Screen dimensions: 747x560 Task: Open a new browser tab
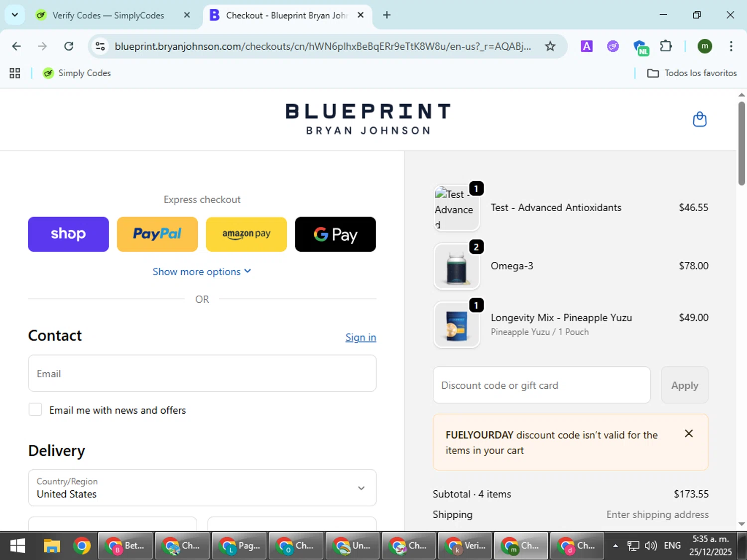(x=386, y=15)
